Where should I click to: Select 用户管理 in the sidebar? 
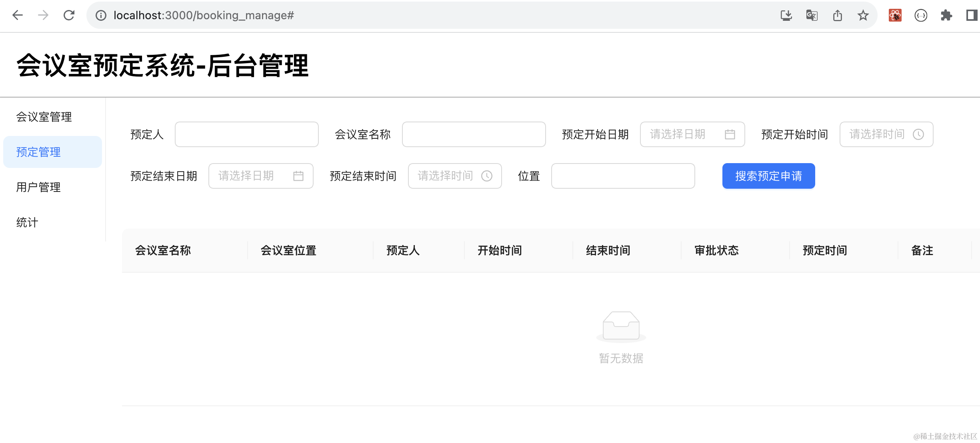38,187
